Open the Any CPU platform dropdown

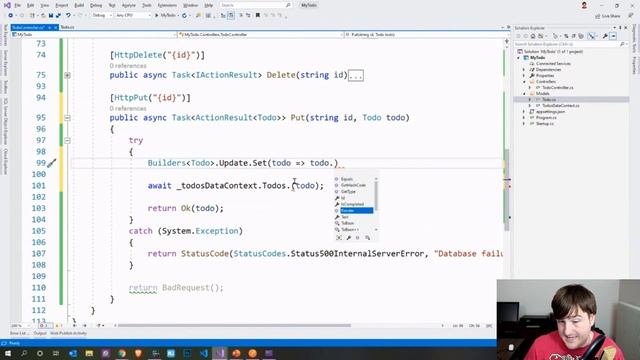[133, 16]
